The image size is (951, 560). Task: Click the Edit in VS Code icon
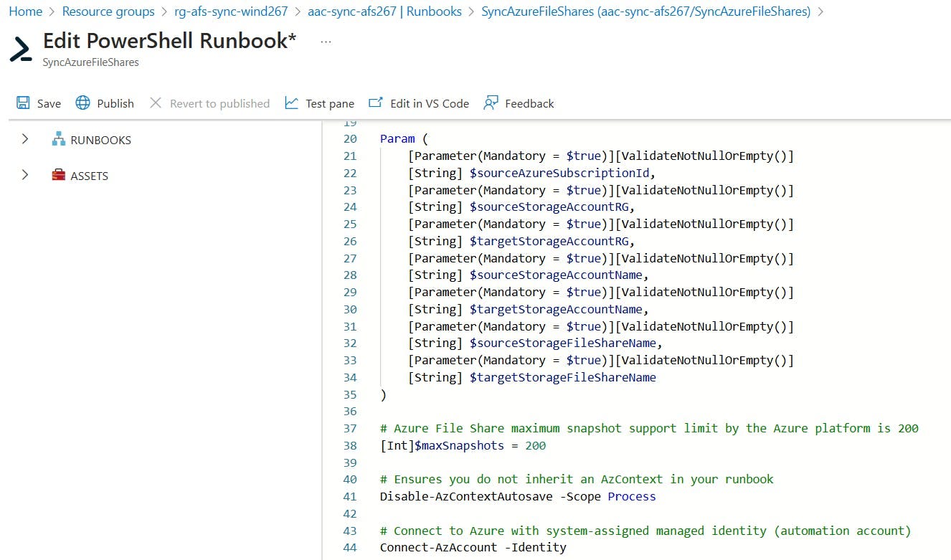click(376, 103)
